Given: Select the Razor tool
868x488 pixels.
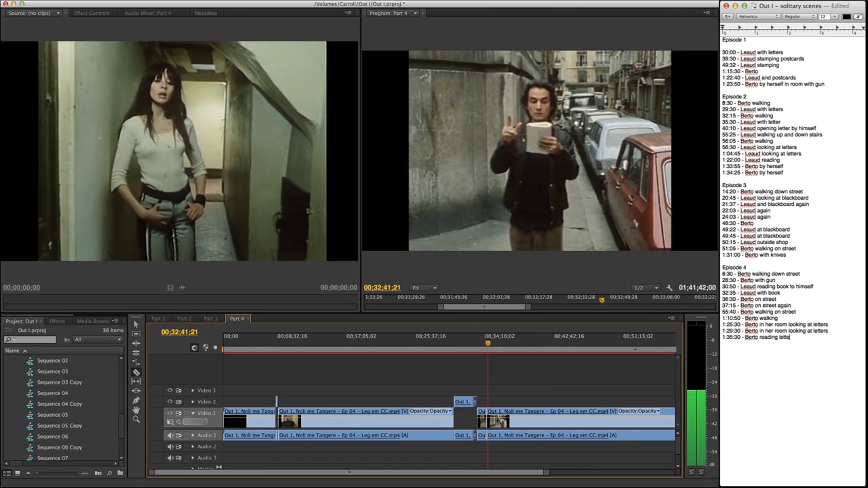Looking at the screenshot, I should coord(136,372).
